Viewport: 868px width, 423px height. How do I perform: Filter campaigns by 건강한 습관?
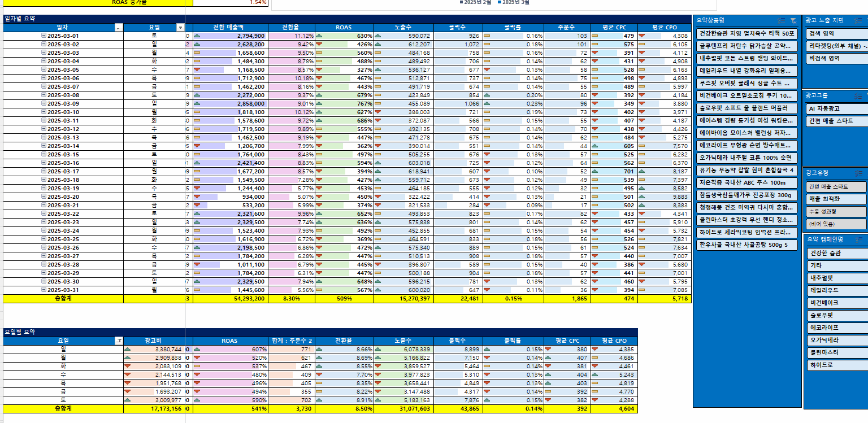837,253
